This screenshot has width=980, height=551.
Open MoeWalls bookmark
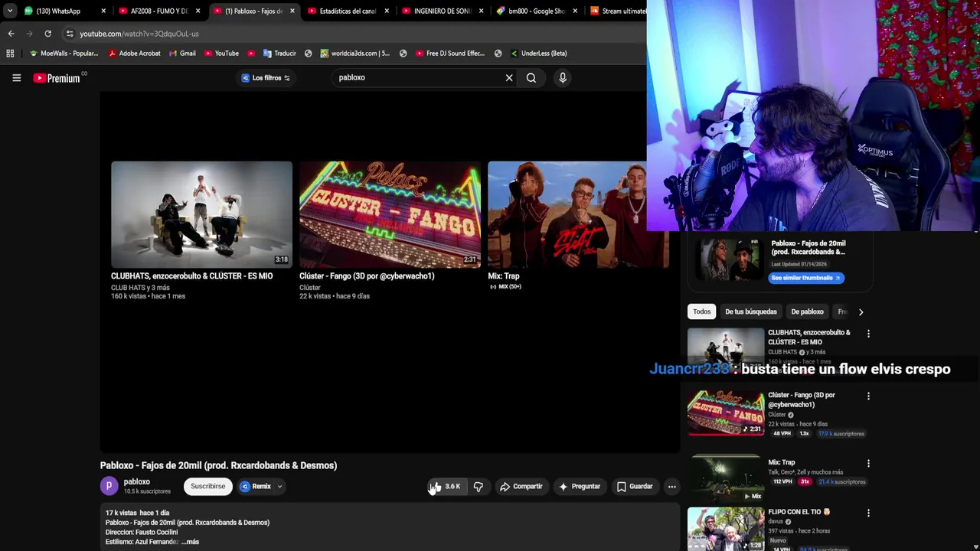(64, 53)
